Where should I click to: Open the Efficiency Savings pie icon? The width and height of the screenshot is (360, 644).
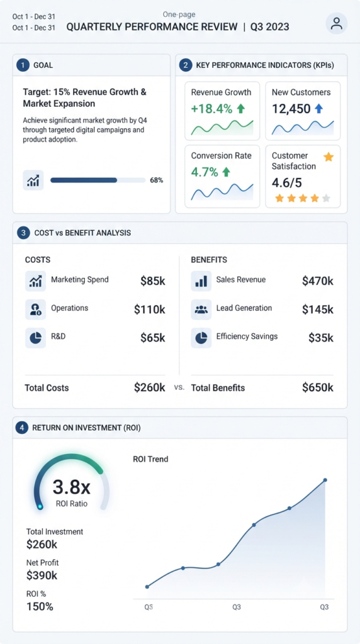(x=201, y=338)
